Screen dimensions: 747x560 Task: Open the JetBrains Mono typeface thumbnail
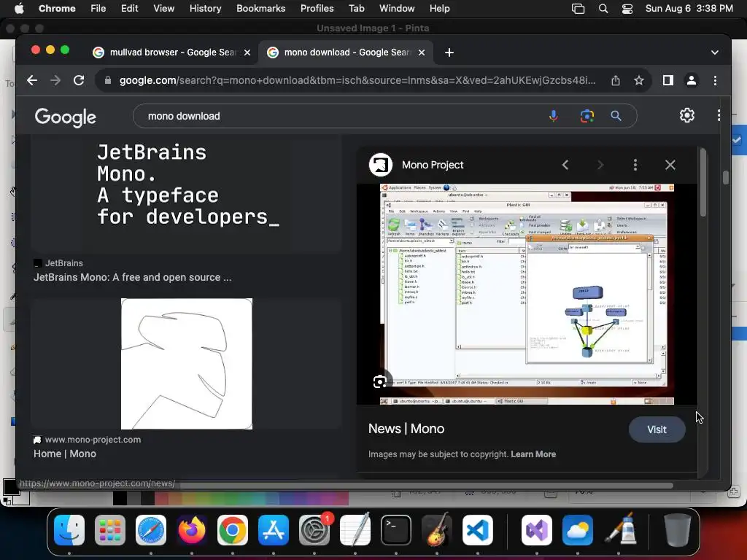tap(186, 194)
